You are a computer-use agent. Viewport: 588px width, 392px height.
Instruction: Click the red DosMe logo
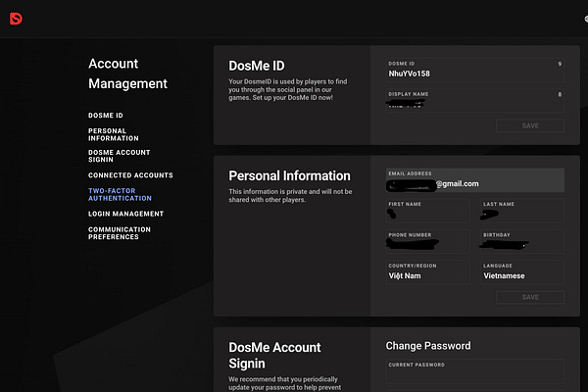point(16,19)
